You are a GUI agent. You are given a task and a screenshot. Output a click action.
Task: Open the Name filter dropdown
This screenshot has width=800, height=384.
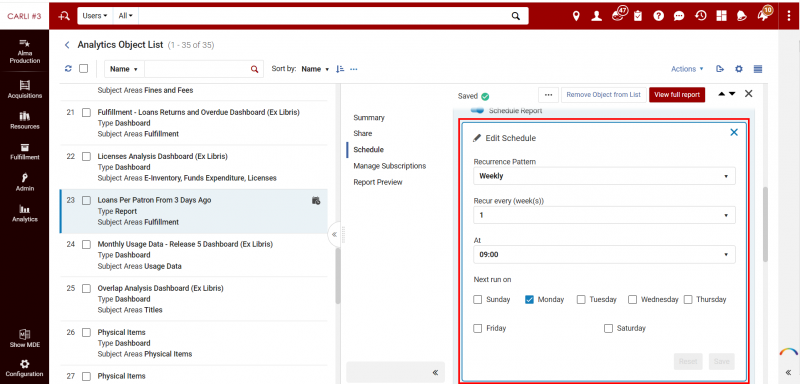(x=124, y=69)
